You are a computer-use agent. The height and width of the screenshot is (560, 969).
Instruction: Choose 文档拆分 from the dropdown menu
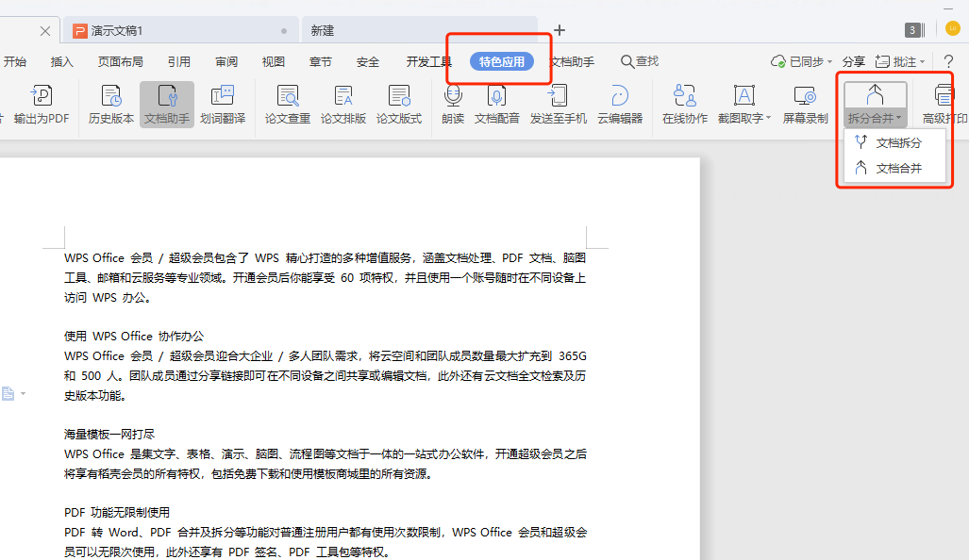click(x=897, y=143)
